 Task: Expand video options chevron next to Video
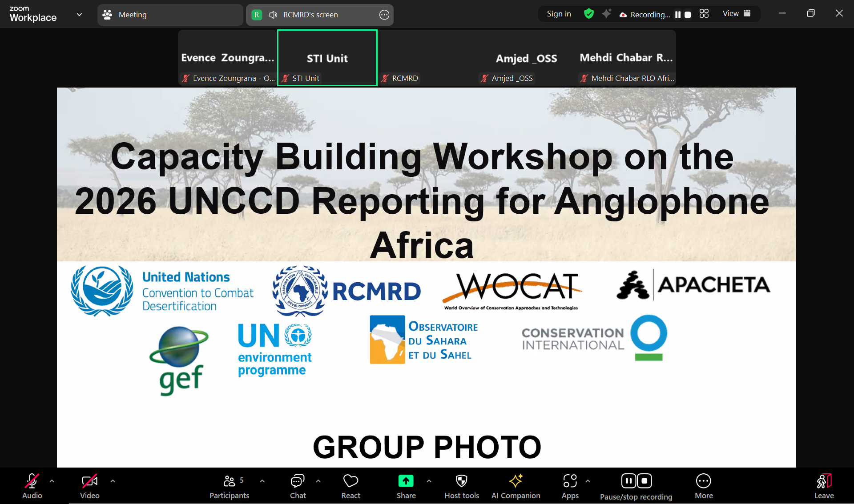coord(113,481)
